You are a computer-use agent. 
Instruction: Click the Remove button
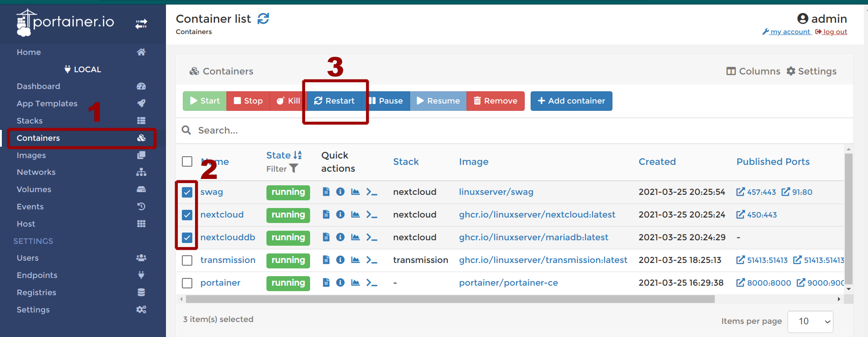496,101
